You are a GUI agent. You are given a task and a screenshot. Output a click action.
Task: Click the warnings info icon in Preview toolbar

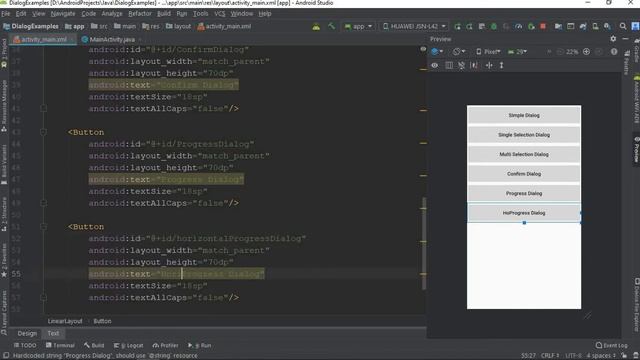pyautogui.click(x=614, y=52)
